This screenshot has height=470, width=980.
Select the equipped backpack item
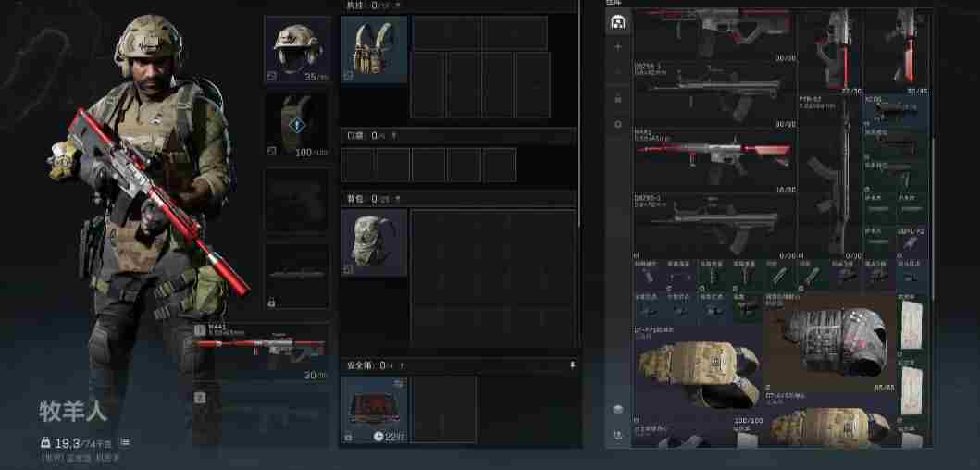pyautogui.click(x=374, y=241)
